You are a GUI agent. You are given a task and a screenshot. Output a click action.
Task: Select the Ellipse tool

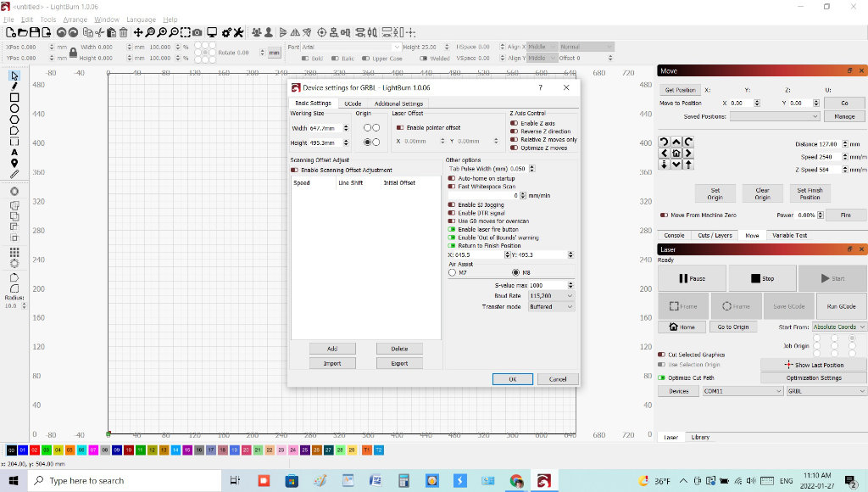(x=14, y=109)
